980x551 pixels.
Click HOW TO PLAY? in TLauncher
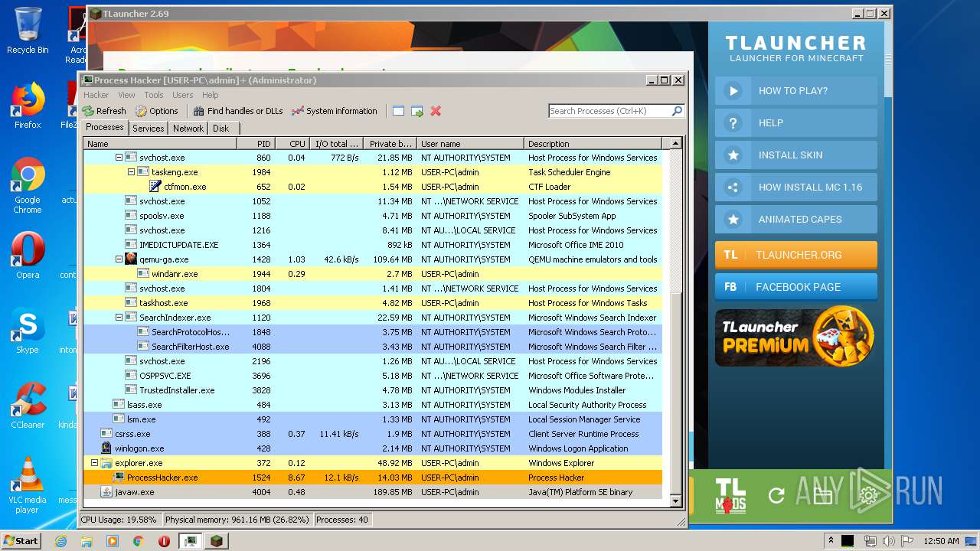796,90
